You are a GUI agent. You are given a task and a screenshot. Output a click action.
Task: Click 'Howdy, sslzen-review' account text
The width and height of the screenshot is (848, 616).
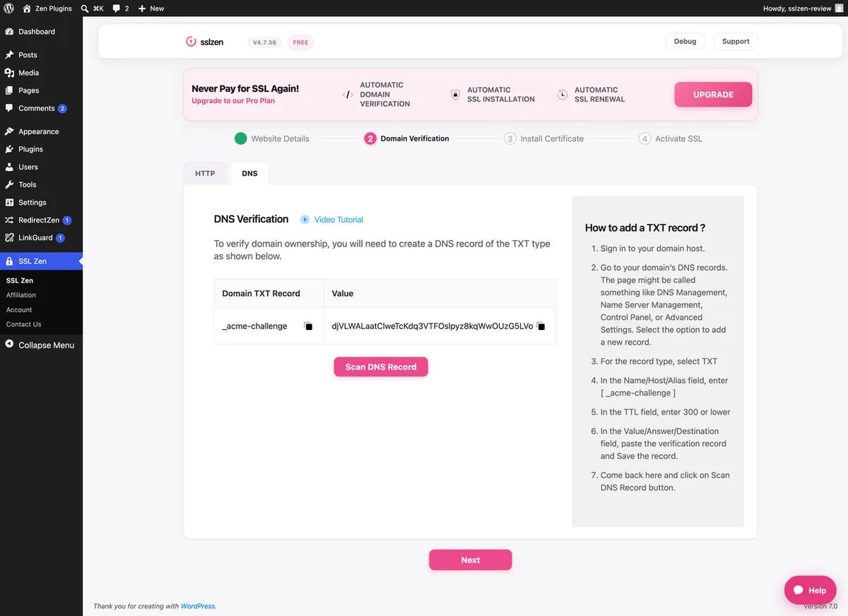pyautogui.click(x=797, y=8)
